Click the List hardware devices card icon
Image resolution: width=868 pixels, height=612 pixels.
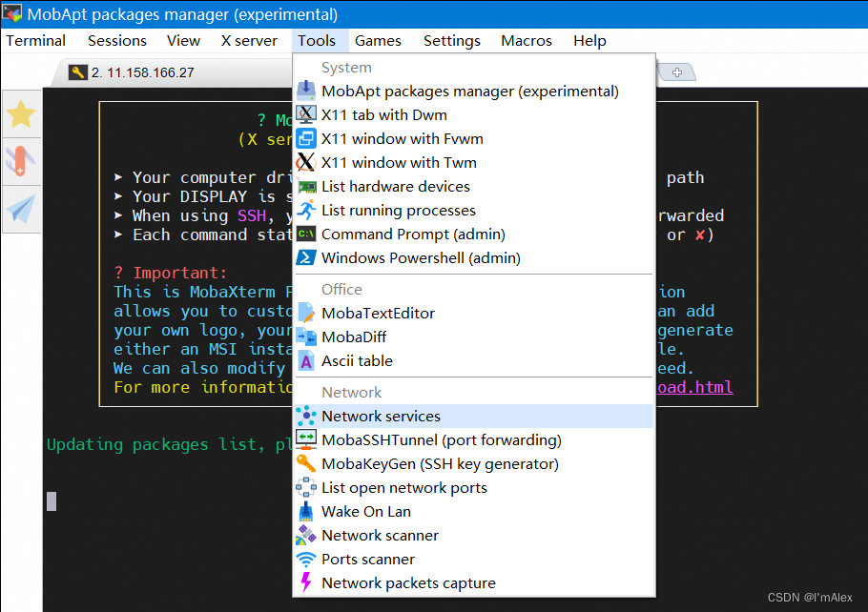306,187
